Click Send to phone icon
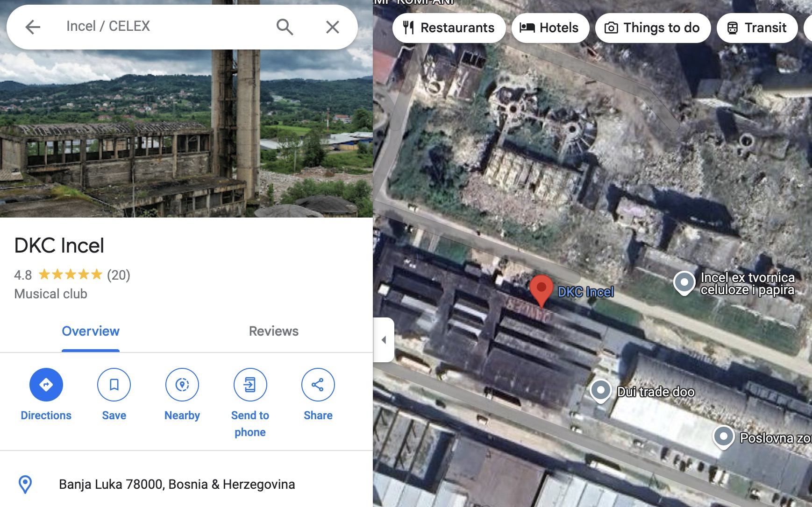The width and height of the screenshot is (812, 507). [x=250, y=385]
